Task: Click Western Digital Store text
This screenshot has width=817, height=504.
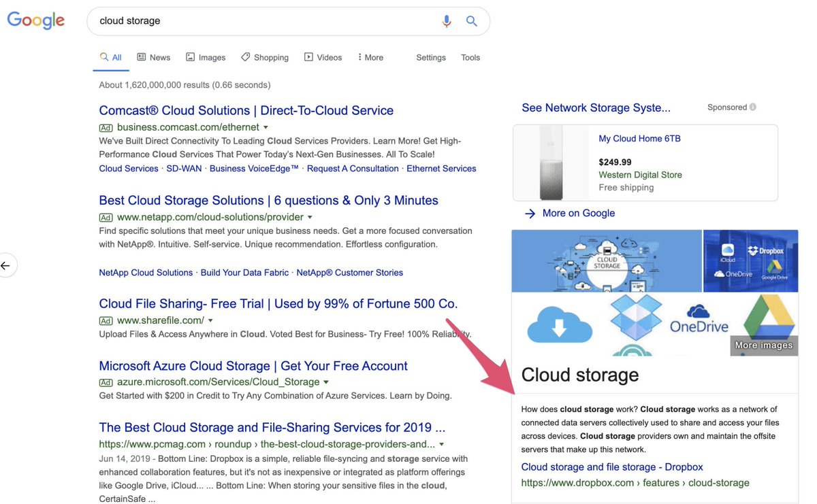Action: (641, 175)
